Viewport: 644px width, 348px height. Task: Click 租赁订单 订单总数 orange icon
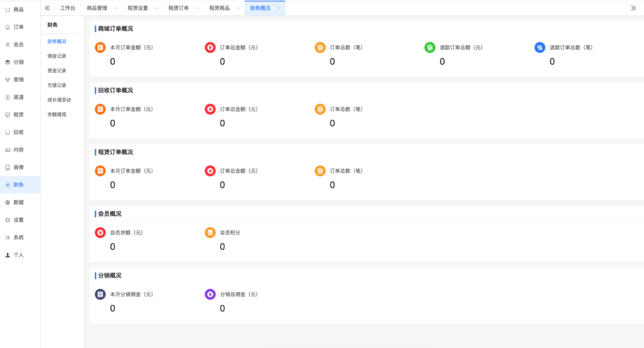point(320,171)
